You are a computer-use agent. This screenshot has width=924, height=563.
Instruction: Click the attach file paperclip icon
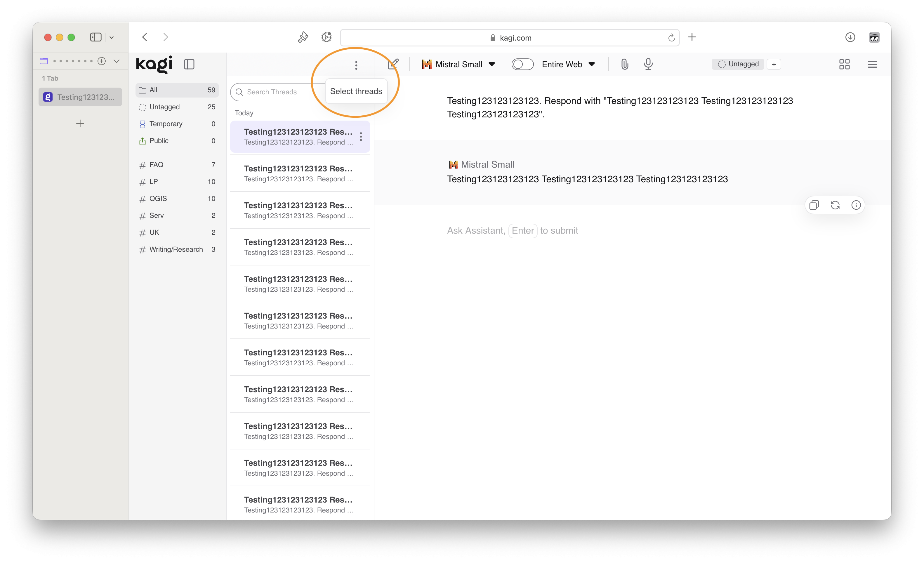point(624,64)
